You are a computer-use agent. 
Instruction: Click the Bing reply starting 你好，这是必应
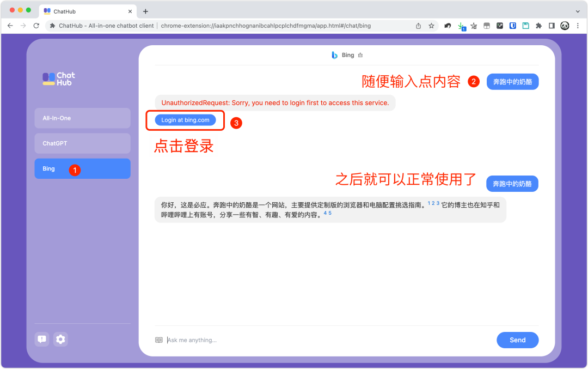pyautogui.click(x=330, y=210)
